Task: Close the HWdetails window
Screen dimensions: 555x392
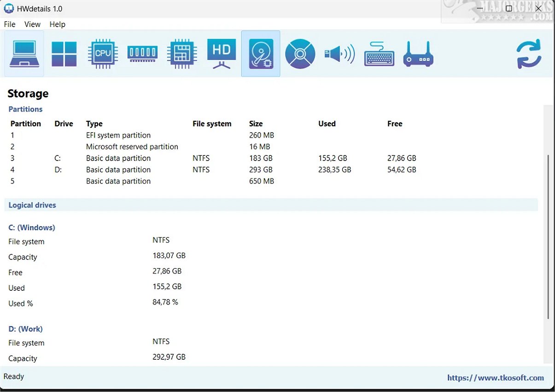Action: (x=538, y=8)
